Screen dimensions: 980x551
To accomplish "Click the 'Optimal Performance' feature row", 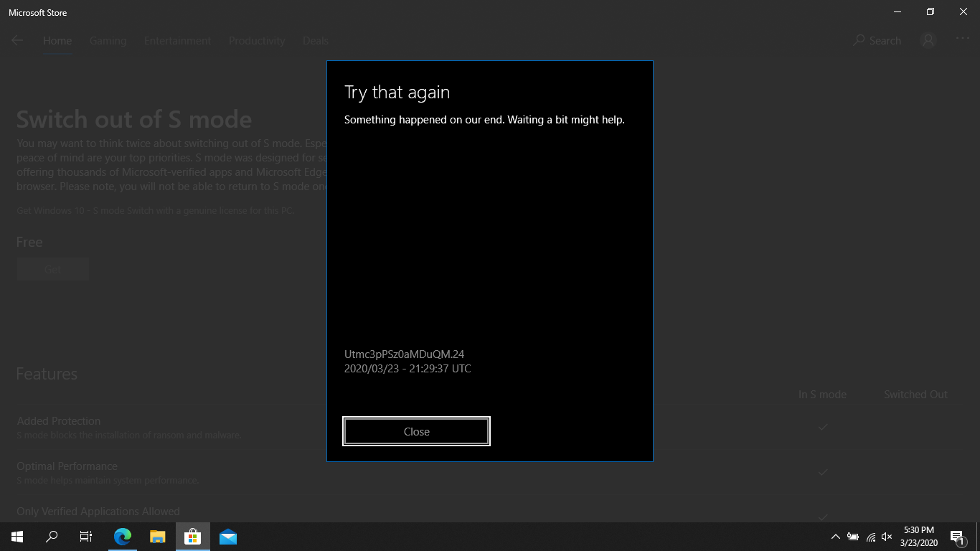I will 108,472.
